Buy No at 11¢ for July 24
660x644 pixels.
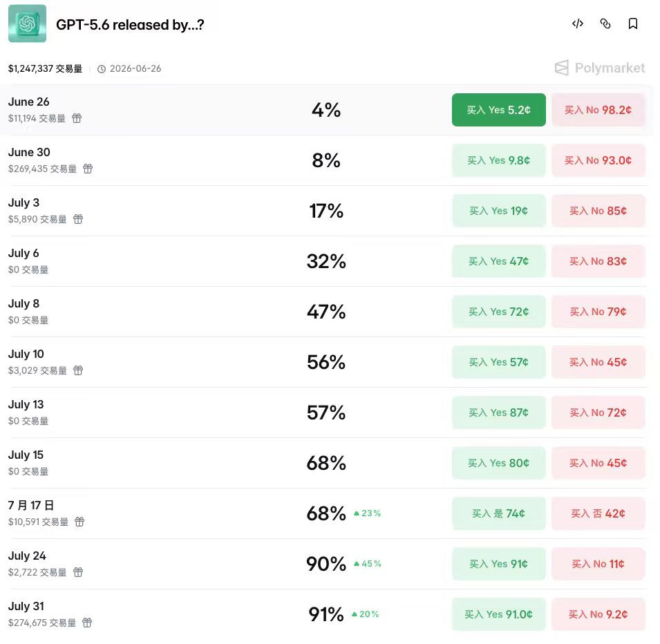pos(598,564)
